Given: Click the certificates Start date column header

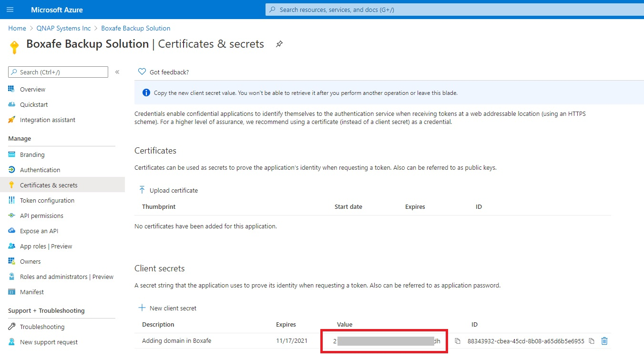Looking at the screenshot, I should pos(348,206).
